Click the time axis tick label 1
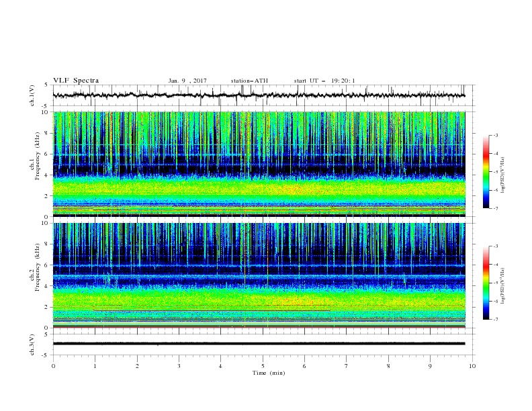This screenshot has height=411, width=532. click(x=95, y=366)
